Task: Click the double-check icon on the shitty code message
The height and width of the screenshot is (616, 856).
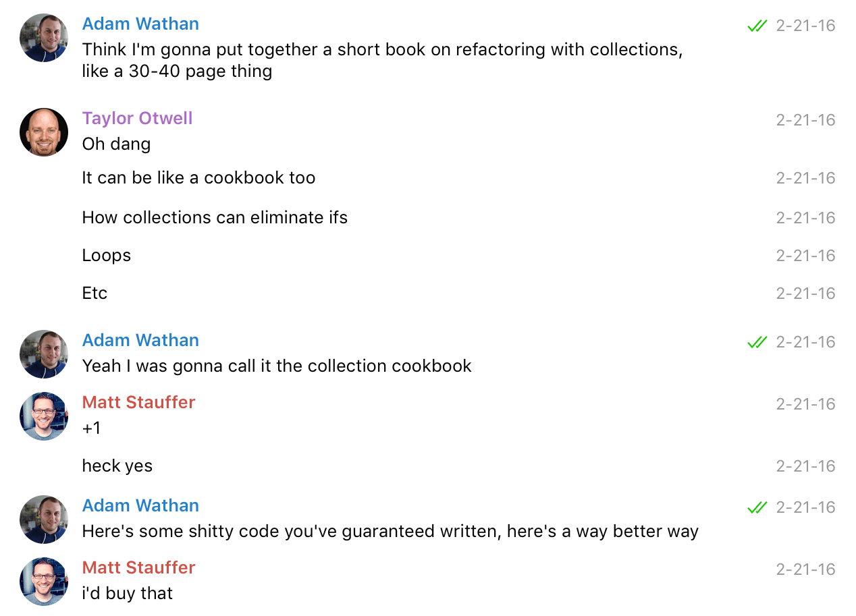Action: (757, 508)
